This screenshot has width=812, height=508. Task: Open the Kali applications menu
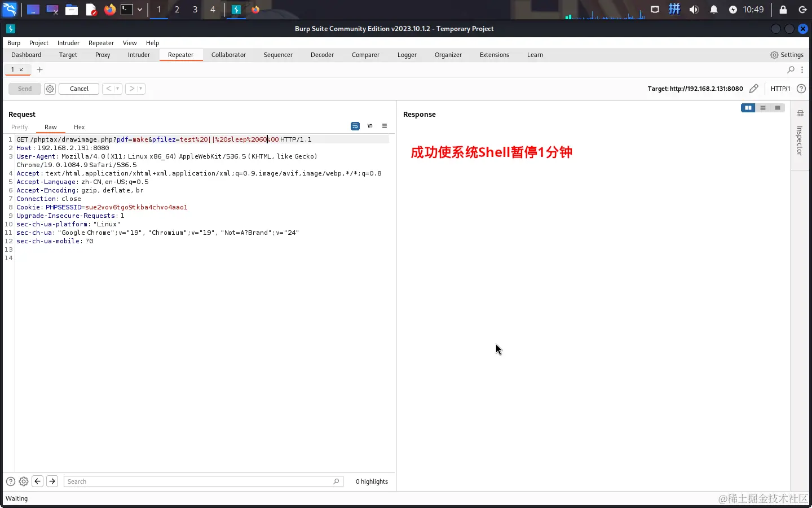click(10, 10)
